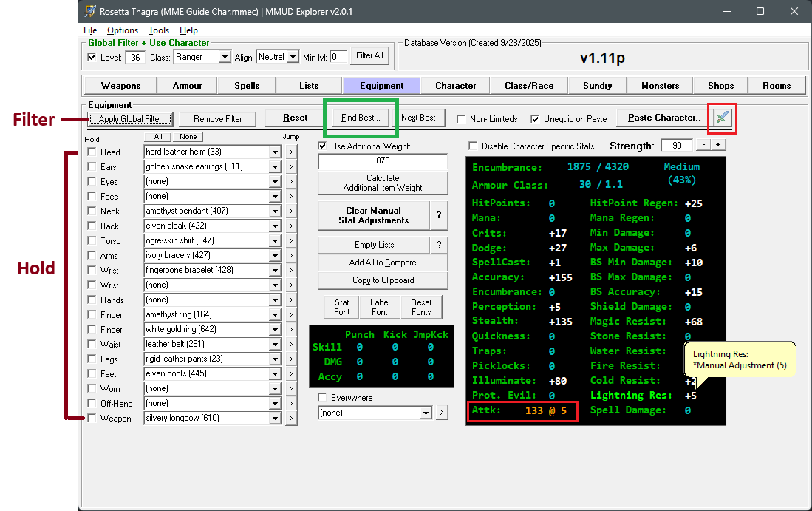812x511 pixels.
Task: Click the app icon in title bar
Action: [x=90, y=11]
